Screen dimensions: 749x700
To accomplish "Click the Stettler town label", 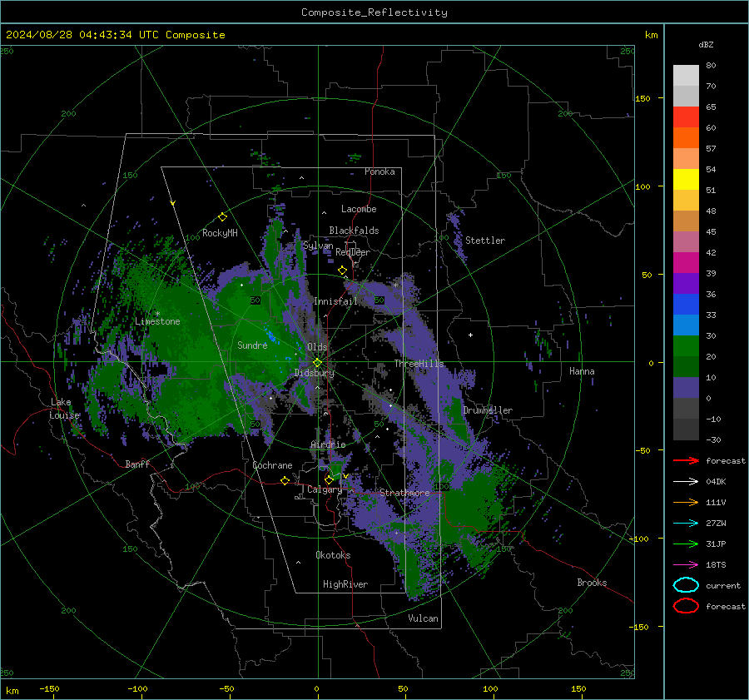I will pos(485,241).
